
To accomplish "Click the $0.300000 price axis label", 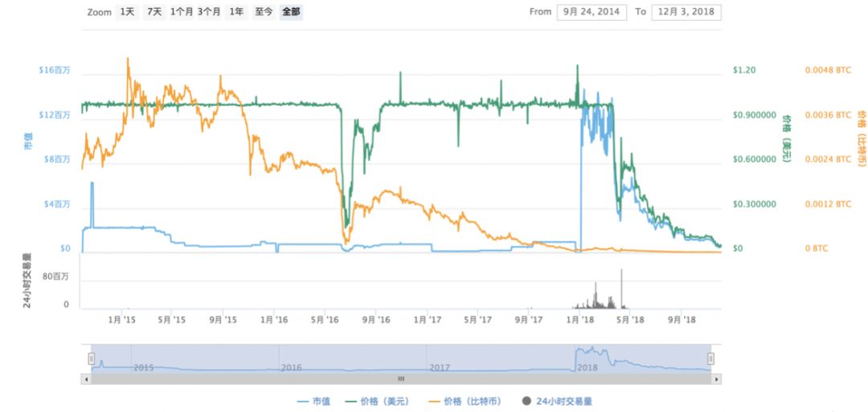I will 753,204.
